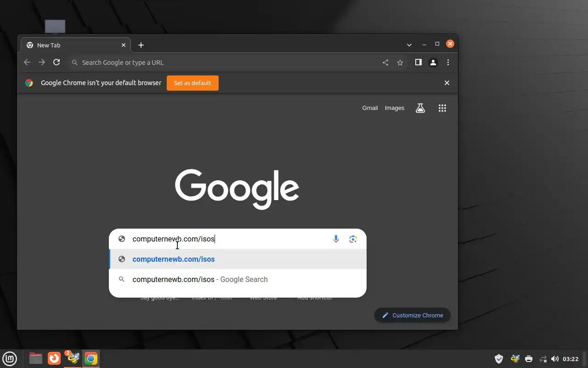Maximize the Chrome window
Viewport: 588px width, 368px height.
[437, 44]
